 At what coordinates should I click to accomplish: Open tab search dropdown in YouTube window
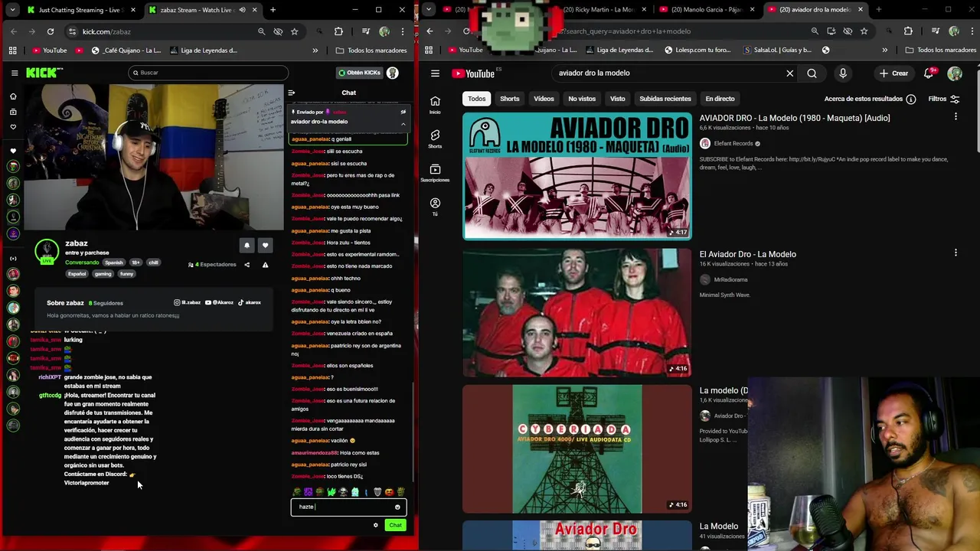(429, 9)
